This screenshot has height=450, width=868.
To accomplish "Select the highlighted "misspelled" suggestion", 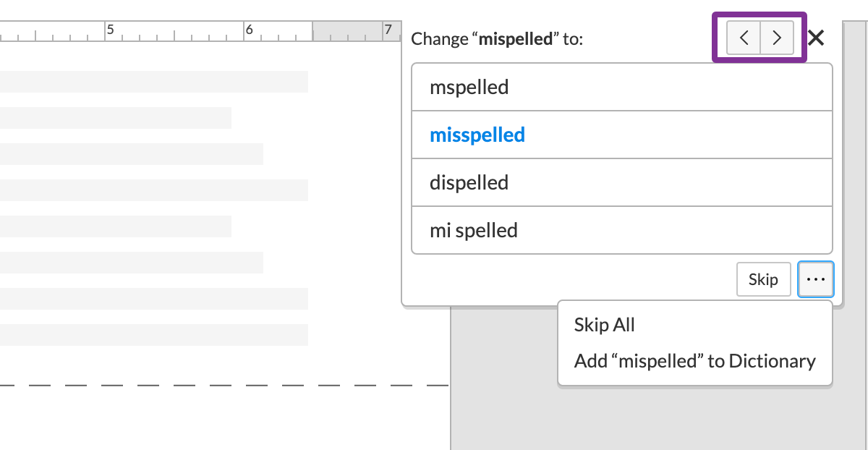I will click(x=621, y=135).
